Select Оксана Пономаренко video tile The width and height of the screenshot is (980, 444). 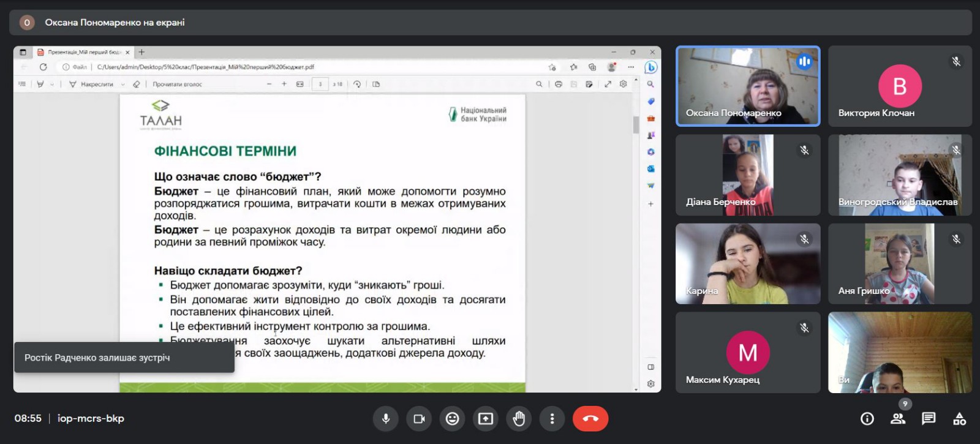click(747, 86)
